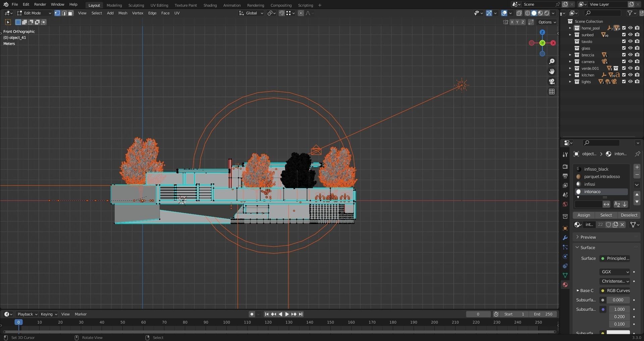Jump to timeline start button
Viewport: 644px width, 341px height.
(267, 314)
